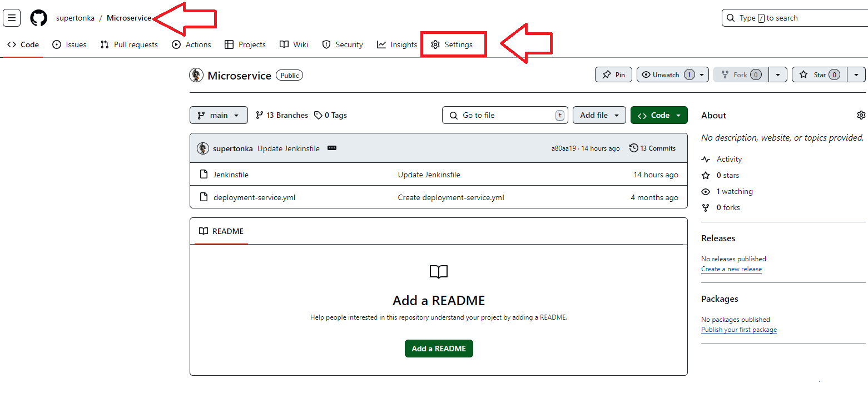Click the Releases heading link
Viewport: 868px width, 393px height.
coord(718,238)
